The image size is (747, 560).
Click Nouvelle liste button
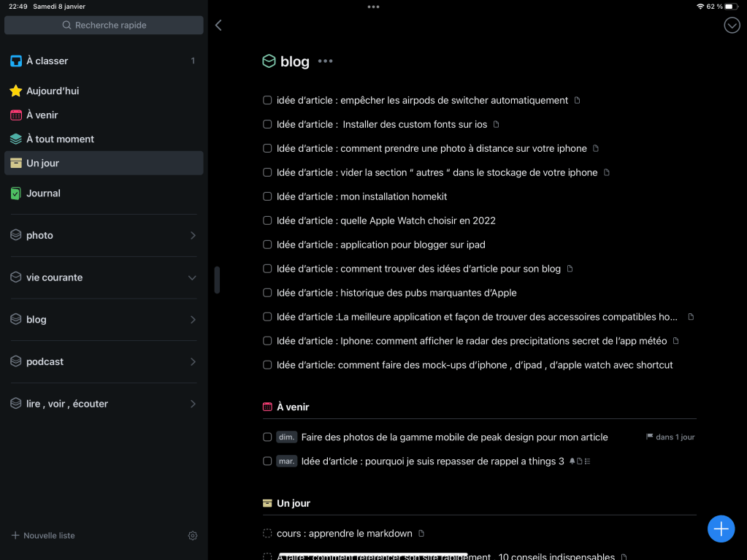44,536
